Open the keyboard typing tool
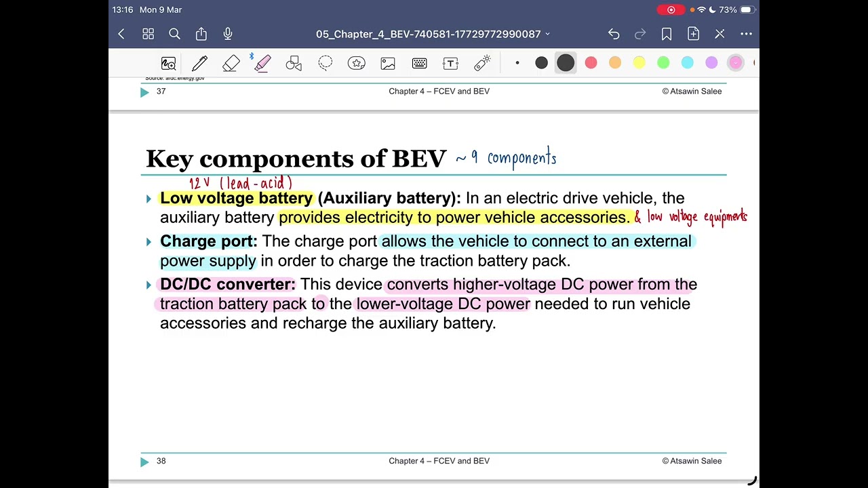Image resolution: width=868 pixels, height=488 pixels. coord(419,64)
